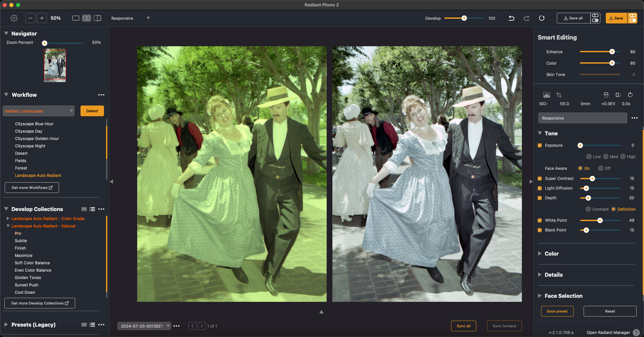Screen dimensions: 644x337
Task: Click the rotate icon above 0.0s
Action: pyautogui.click(x=630, y=95)
